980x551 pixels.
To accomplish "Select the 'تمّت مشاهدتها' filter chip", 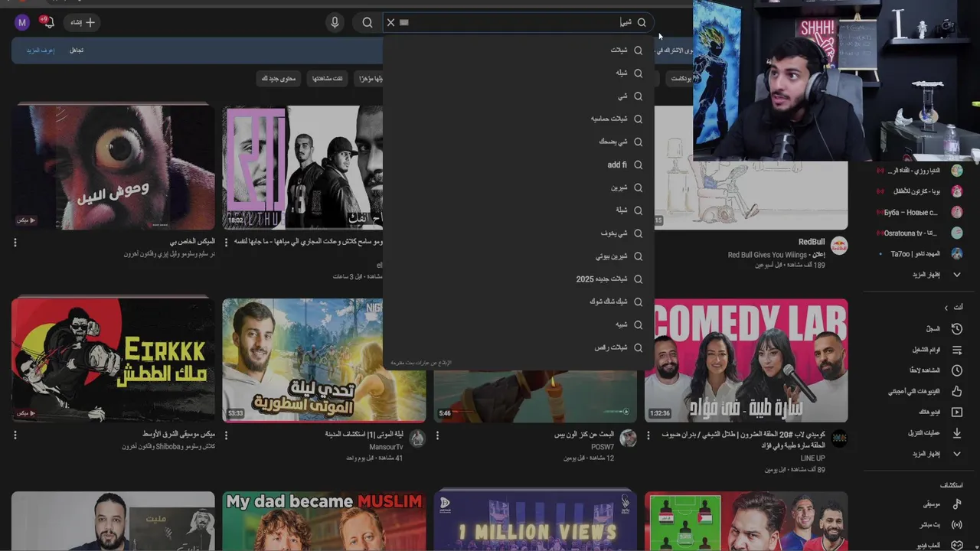I will click(328, 78).
